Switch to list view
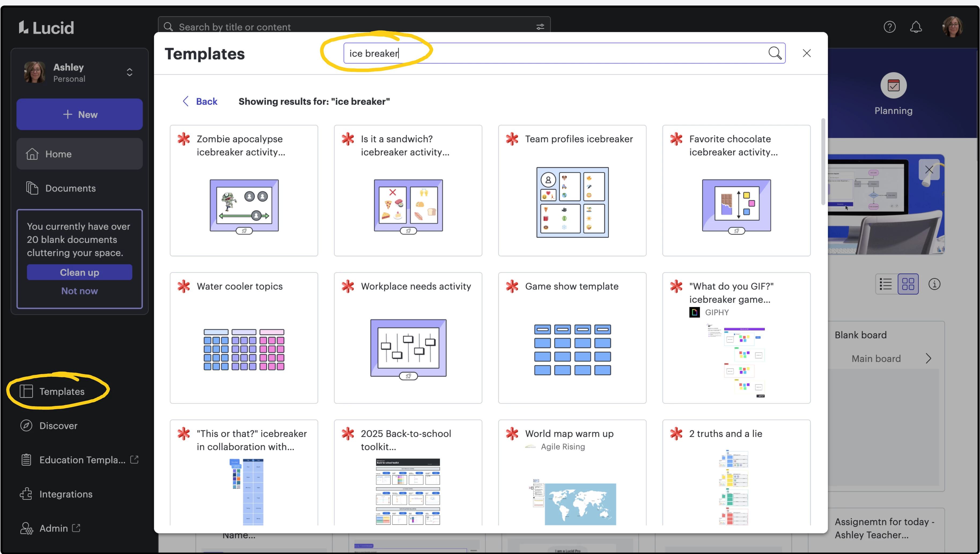Image resolution: width=980 pixels, height=554 pixels. pyautogui.click(x=886, y=284)
